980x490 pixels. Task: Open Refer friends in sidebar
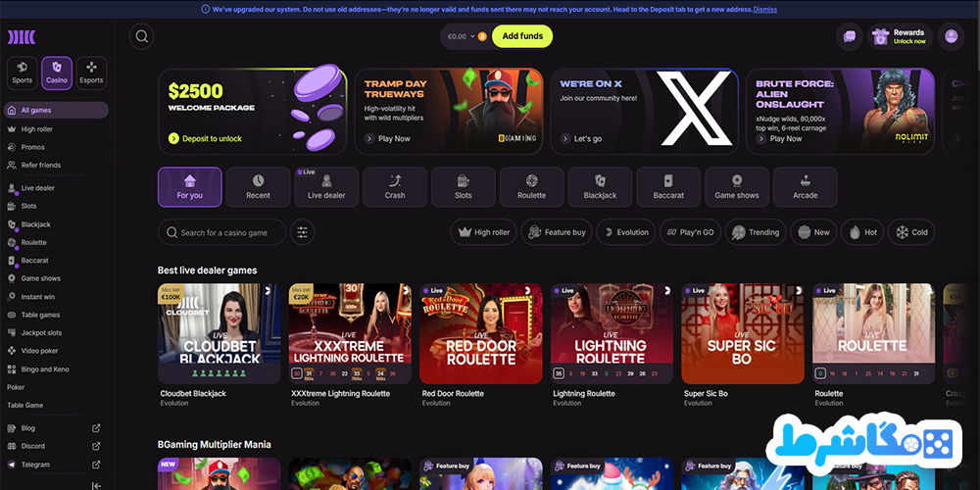coord(56,165)
